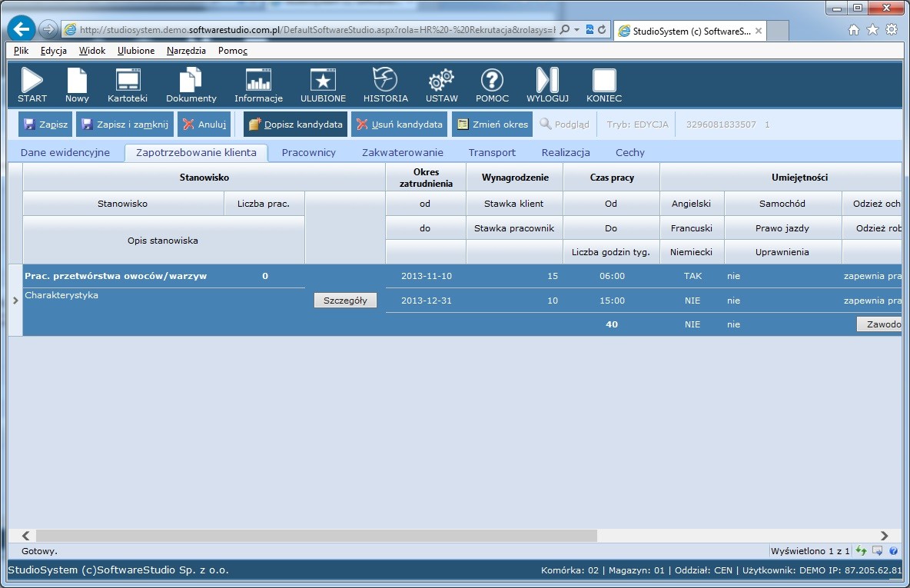Select the Zapotrzebowanie klienta tab
Viewport: 910px width, 588px height.
(x=196, y=153)
